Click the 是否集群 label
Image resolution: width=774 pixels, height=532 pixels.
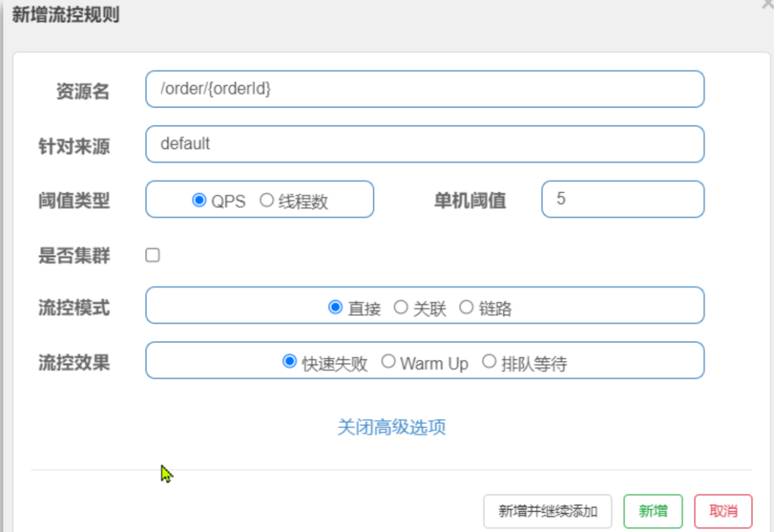(74, 256)
